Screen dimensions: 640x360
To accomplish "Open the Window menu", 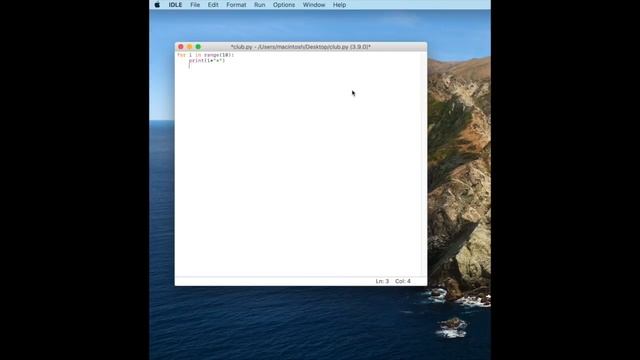I will point(313,5).
